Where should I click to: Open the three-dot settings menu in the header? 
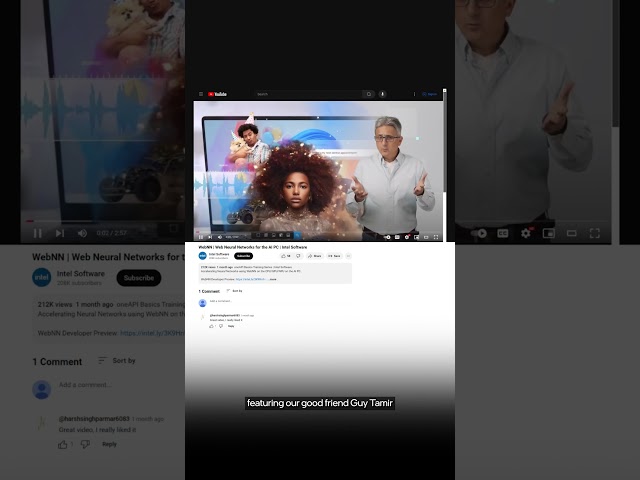pyautogui.click(x=414, y=94)
